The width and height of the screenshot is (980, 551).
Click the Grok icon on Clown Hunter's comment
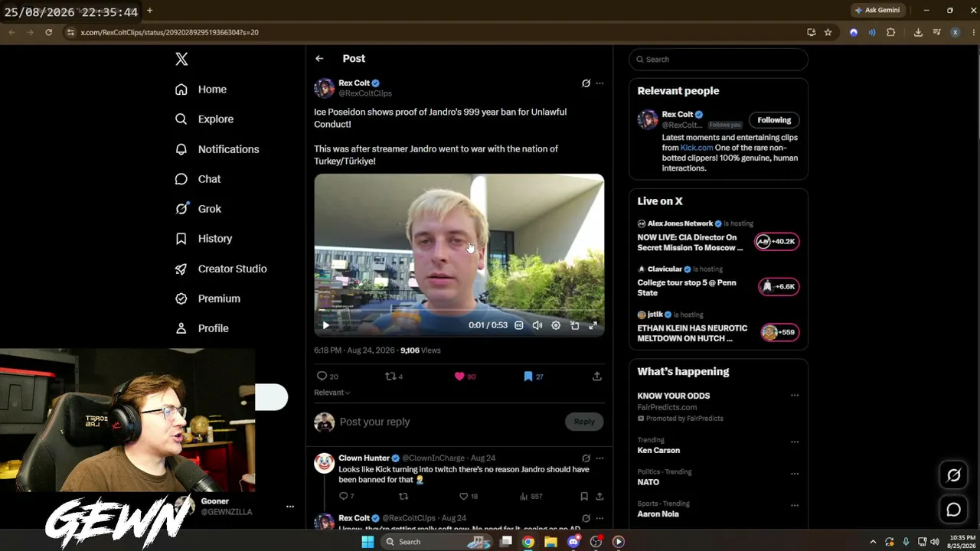point(586,458)
